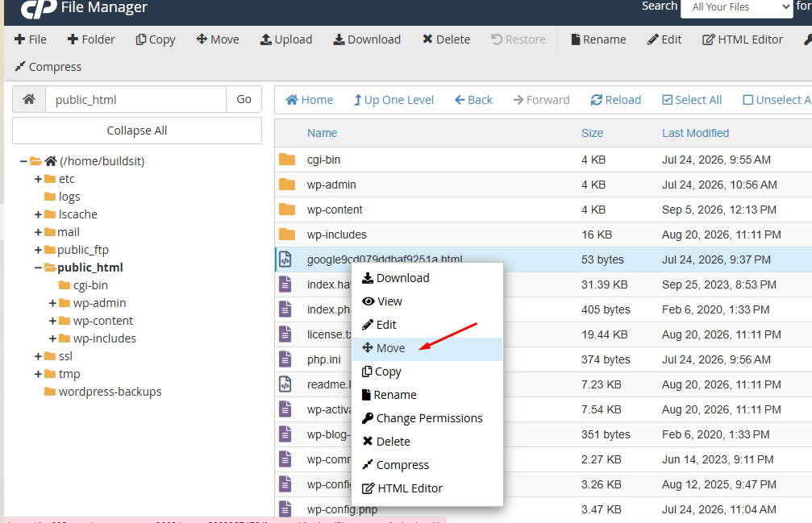The width and height of the screenshot is (812, 523).
Task: Click the Back navigation link
Action: (x=473, y=100)
